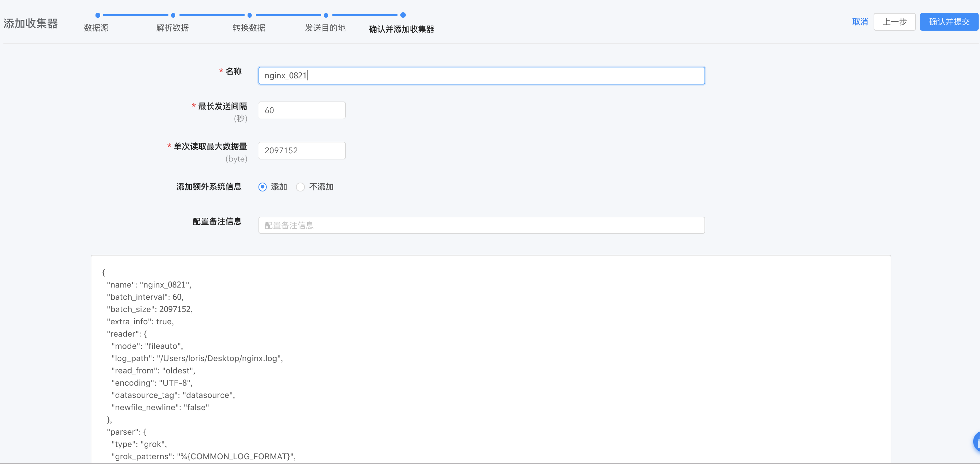Click the JSON line "name": "nginx_0821"

pyautogui.click(x=149, y=284)
